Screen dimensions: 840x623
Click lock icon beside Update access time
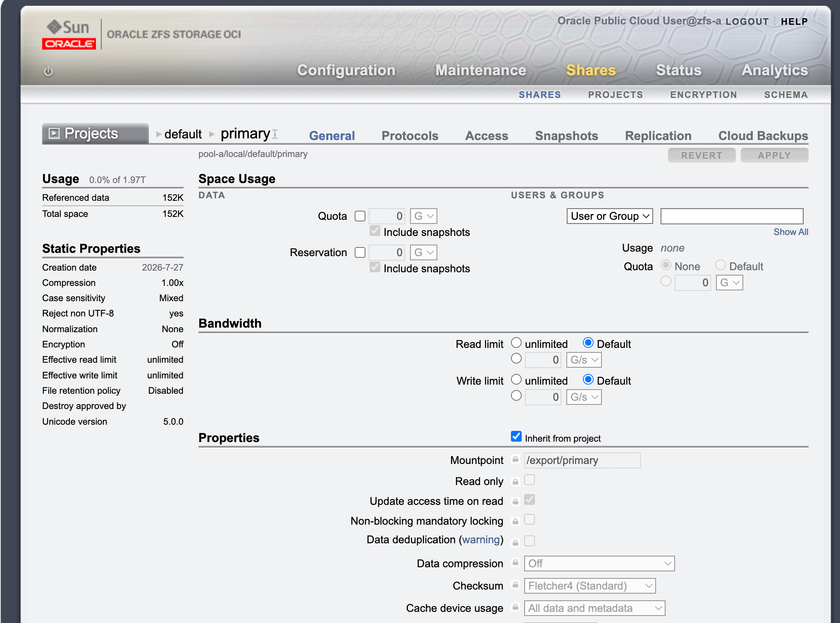point(515,501)
